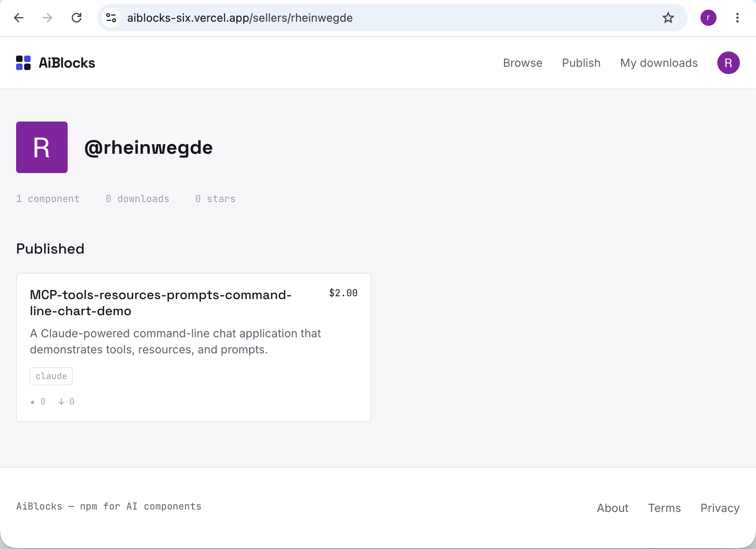This screenshot has width=756, height=549.
Task: Click the AiBlocks brand name
Action: point(67,63)
